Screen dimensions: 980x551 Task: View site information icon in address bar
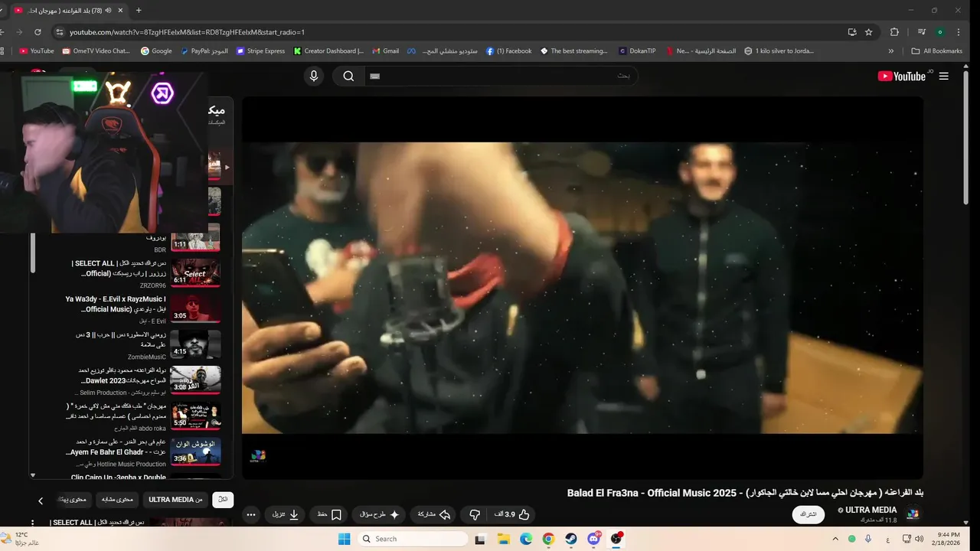click(x=60, y=32)
